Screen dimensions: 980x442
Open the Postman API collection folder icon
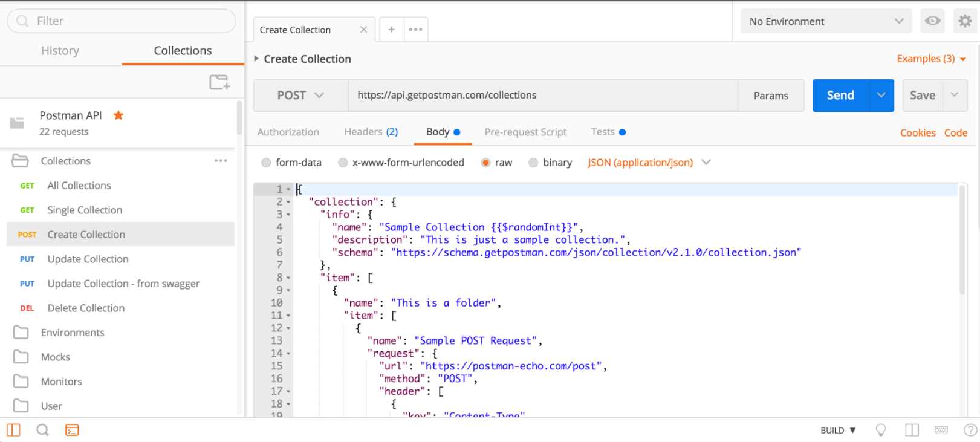[17, 123]
